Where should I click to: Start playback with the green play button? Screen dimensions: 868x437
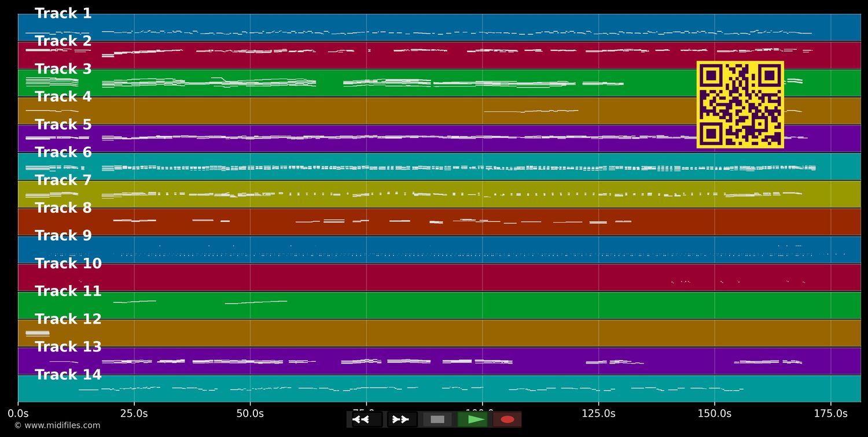pos(473,419)
